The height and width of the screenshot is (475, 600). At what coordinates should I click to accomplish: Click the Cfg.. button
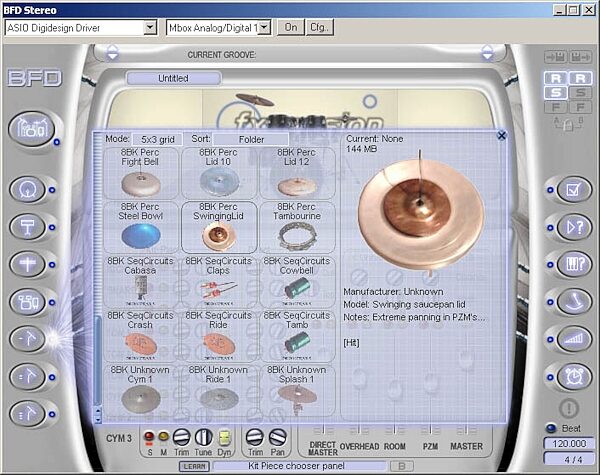(x=320, y=28)
